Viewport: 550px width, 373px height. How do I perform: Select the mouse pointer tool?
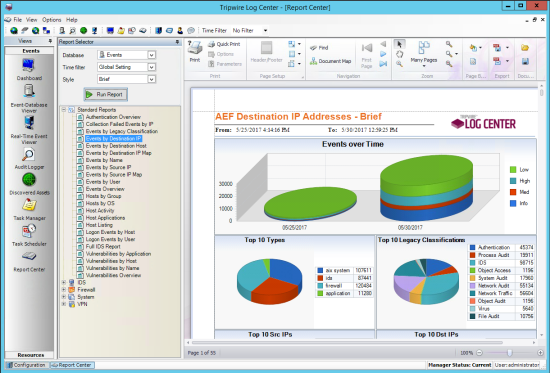(399, 44)
